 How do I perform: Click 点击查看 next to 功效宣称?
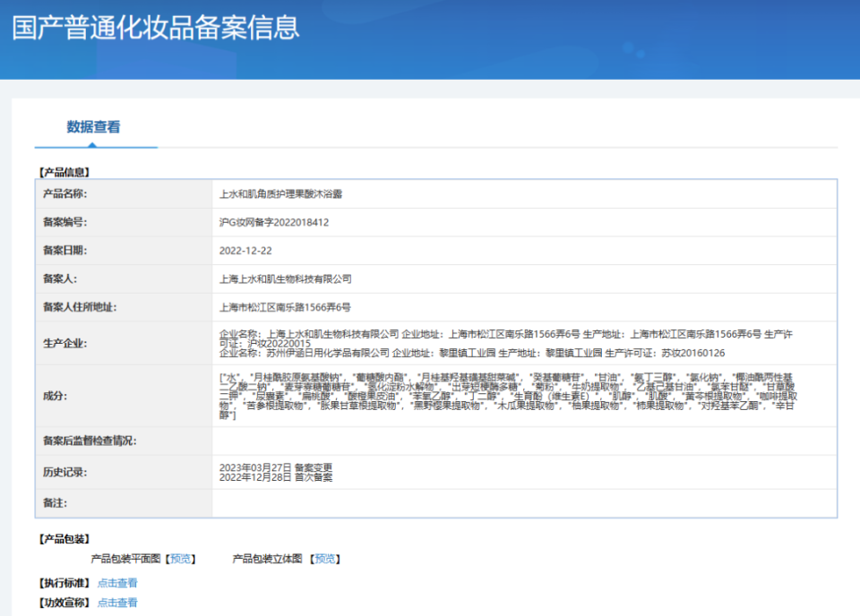[117, 603]
